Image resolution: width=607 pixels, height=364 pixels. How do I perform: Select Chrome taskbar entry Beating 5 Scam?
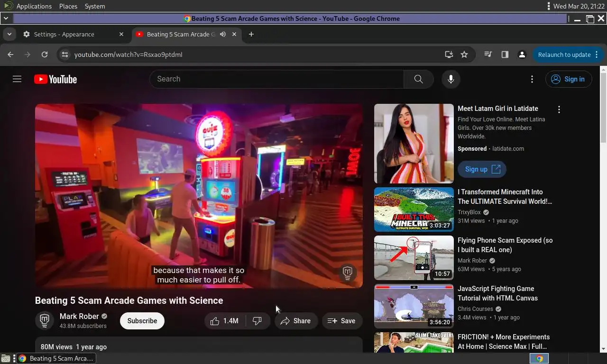pyautogui.click(x=56, y=358)
